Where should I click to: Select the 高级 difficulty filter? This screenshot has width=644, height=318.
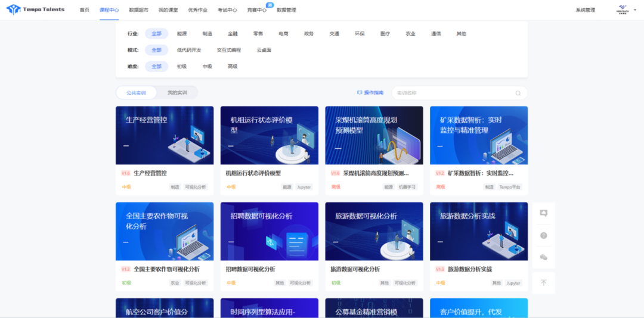233,67
